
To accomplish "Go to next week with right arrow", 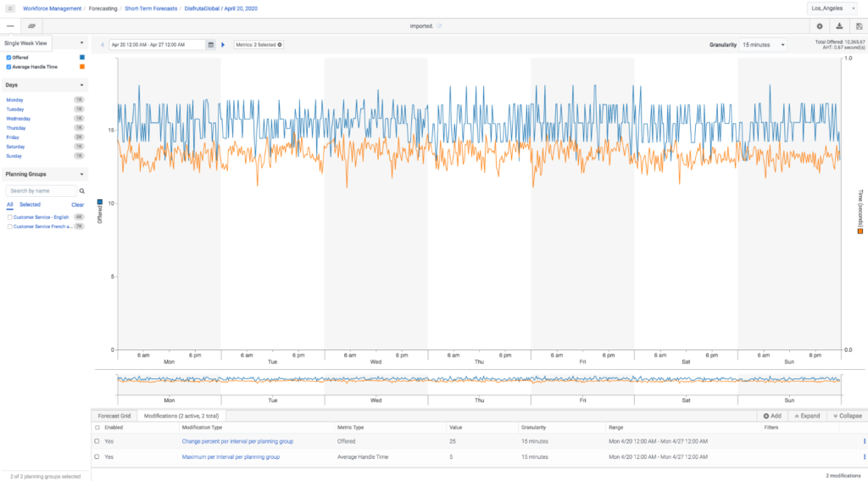I will tap(223, 44).
